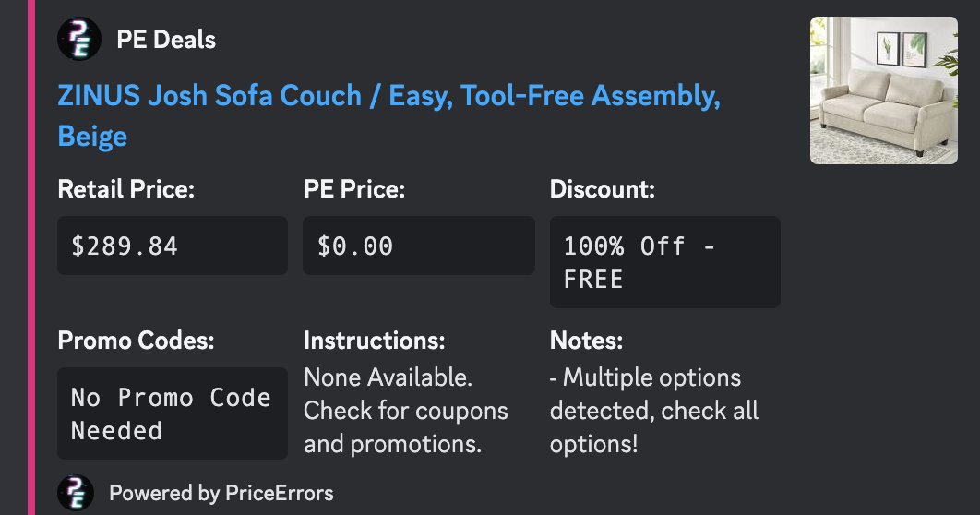980x515 pixels.
Task: Click the Instructions heading
Action: point(374,341)
